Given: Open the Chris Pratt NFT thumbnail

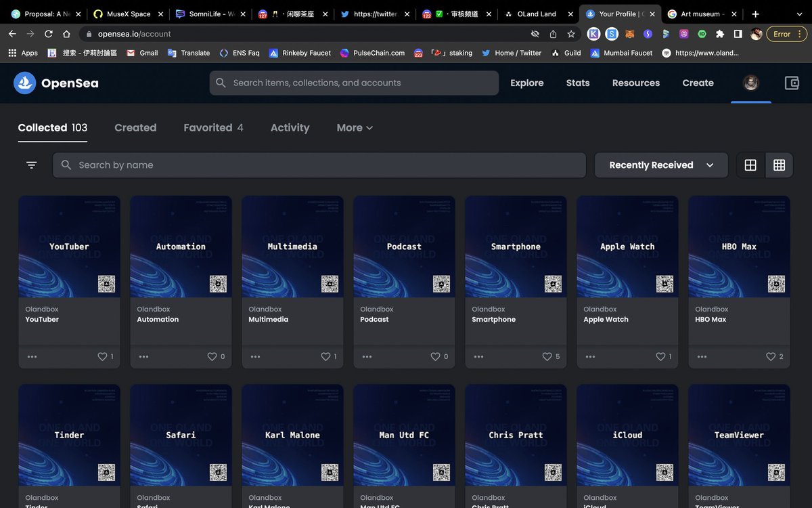Looking at the screenshot, I should 516,436.
